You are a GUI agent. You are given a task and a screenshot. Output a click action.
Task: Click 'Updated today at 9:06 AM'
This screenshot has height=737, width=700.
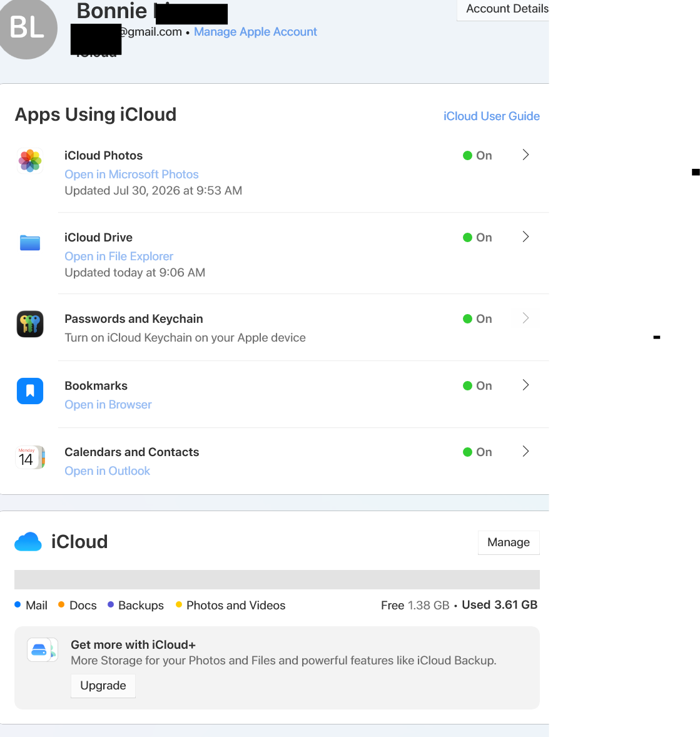point(135,273)
